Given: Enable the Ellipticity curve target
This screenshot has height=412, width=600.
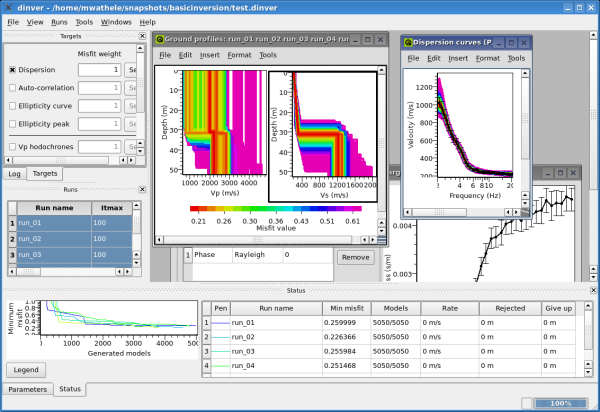Looking at the screenshot, I should tap(12, 106).
